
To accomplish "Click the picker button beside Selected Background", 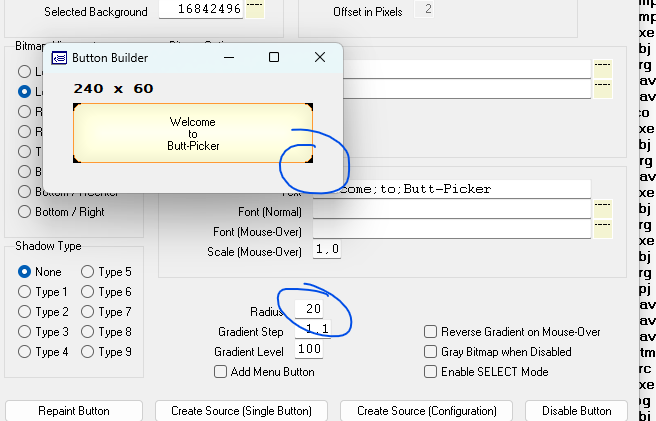I will 256,11.
